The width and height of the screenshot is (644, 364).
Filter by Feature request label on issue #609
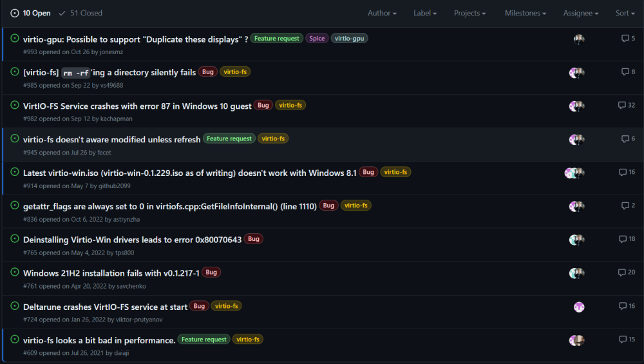coord(204,340)
